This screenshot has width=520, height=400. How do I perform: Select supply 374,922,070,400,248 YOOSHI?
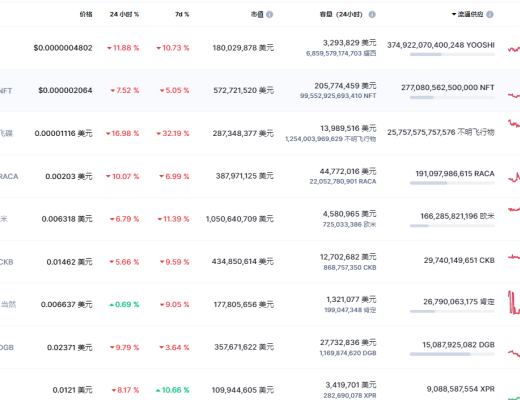tap(441, 45)
